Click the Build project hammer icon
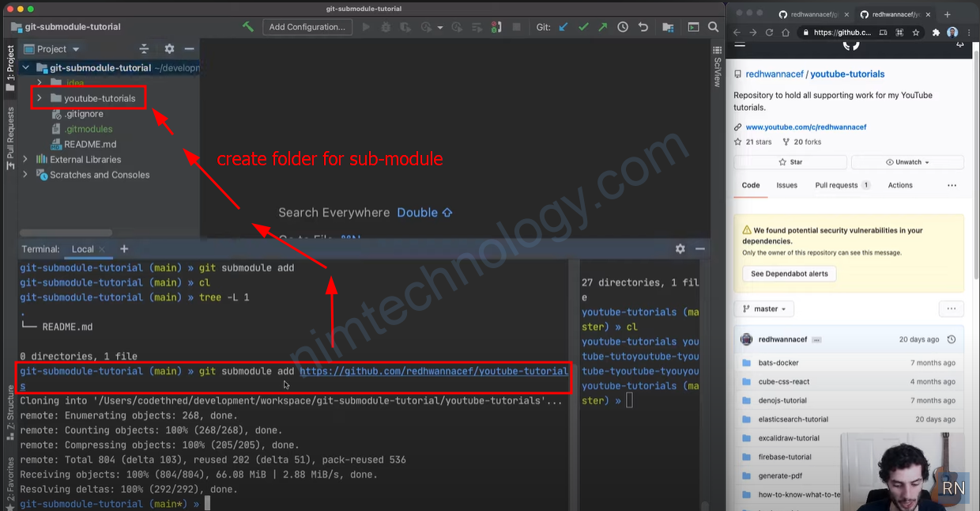 click(x=248, y=27)
